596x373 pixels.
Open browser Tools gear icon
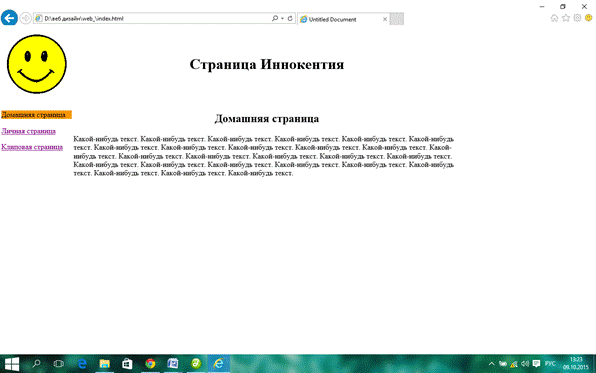point(577,18)
